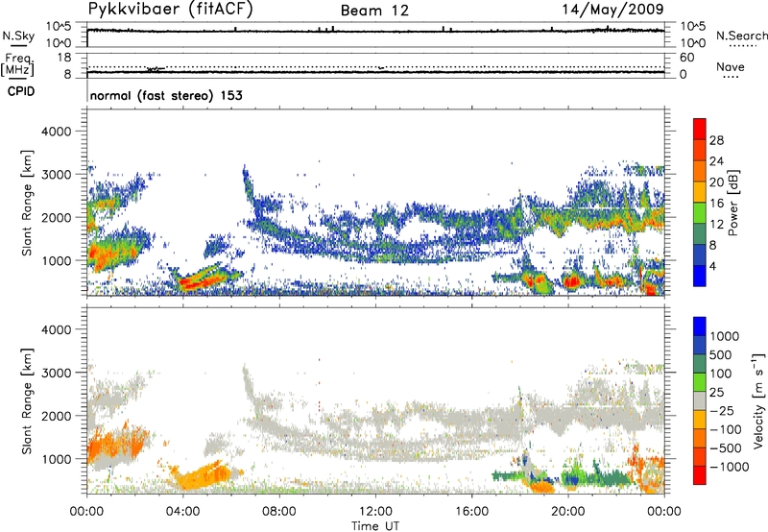This screenshot has height=532, width=768.
Task: Click the "12:00" time tick label
Action: pos(375,512)
